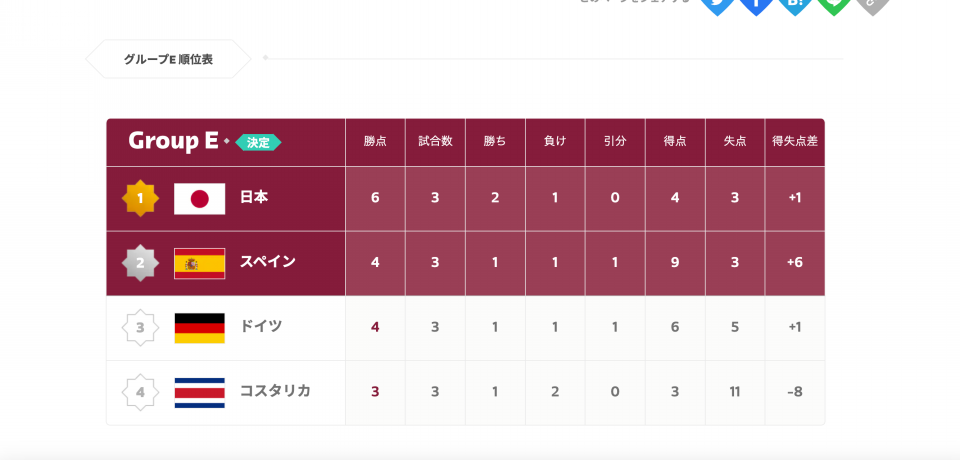Share this page on LINE
The image size is (960, 460).
coord(833,4)
